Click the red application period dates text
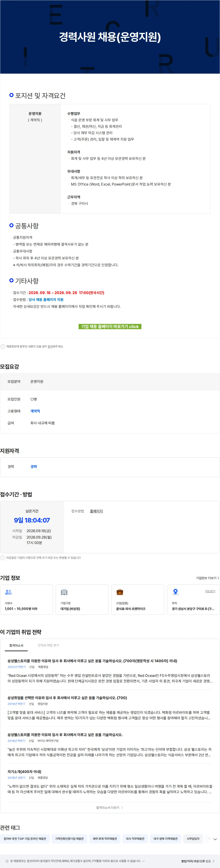This screenshot has height=868, width=220. tap(66, 292)
